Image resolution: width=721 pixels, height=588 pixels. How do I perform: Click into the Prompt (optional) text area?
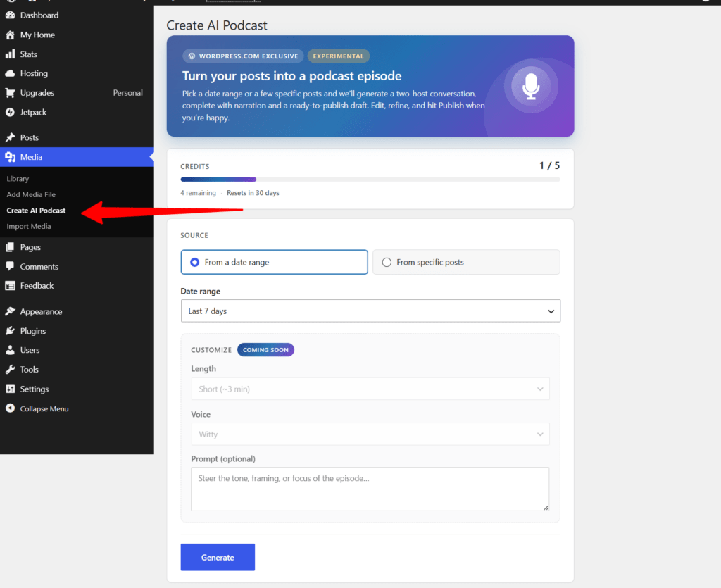pyautogui.click(x=370, y=489)
